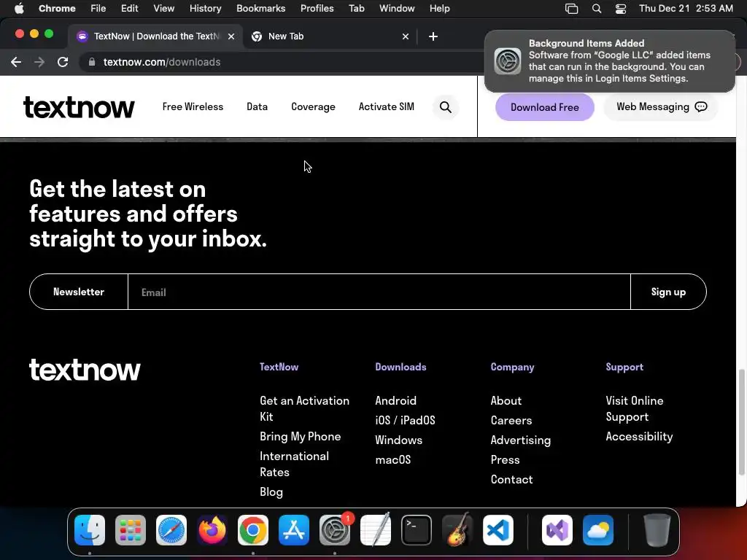Click the Download Free button

pos(544,107)
